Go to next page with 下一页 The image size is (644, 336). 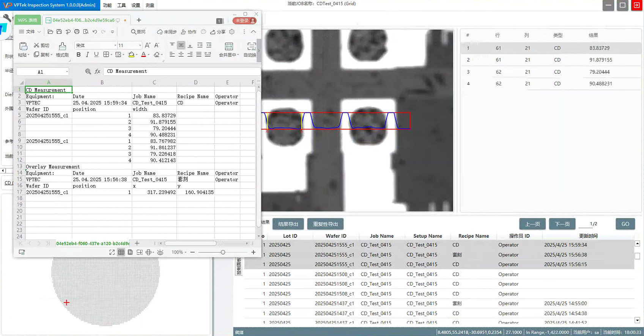[x=562, y=224]
